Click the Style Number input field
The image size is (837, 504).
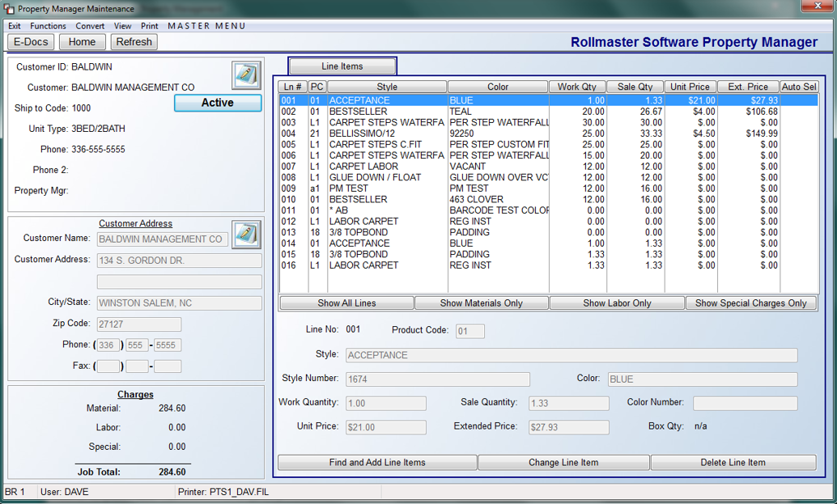[x=438, y=379]
